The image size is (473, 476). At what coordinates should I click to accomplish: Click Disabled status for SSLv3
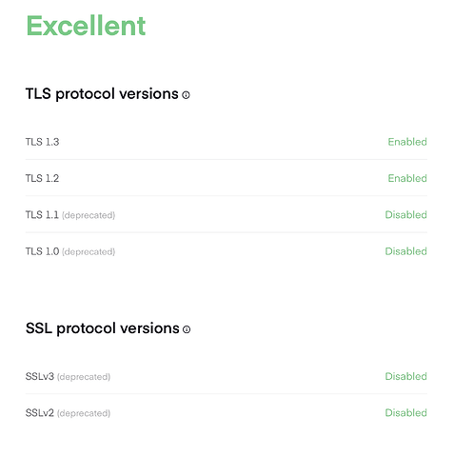coord(406,376)
